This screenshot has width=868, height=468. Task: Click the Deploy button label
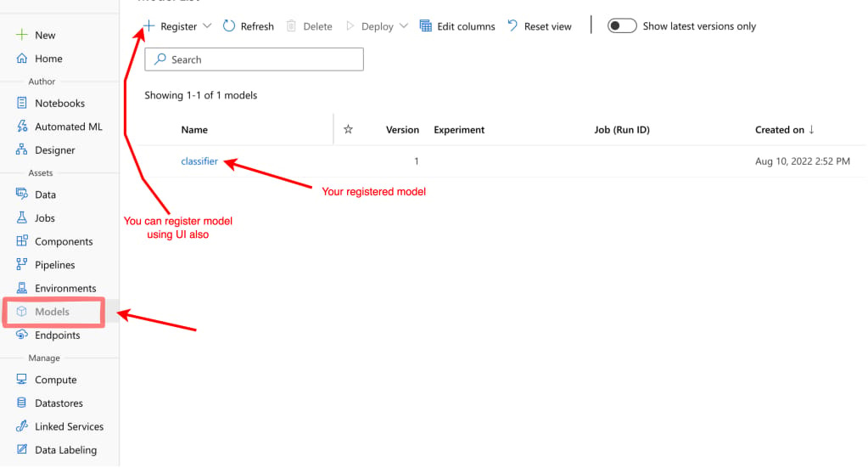(377, 26)
